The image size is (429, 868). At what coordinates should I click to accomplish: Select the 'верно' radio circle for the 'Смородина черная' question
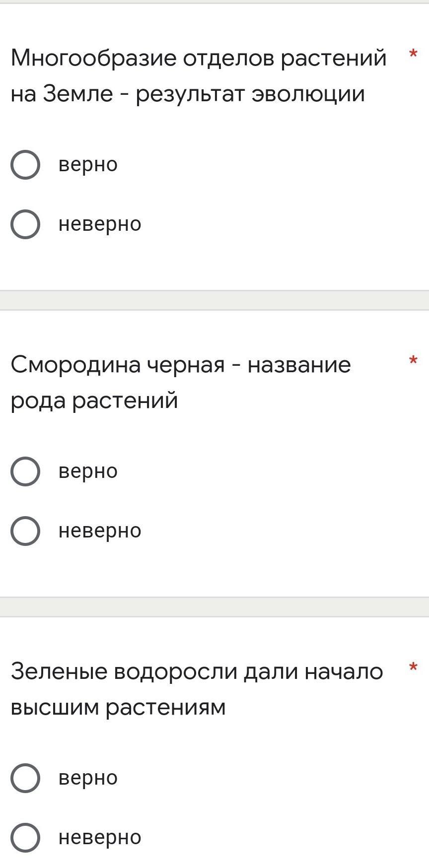pyautogui.click(x=25, y=471)
